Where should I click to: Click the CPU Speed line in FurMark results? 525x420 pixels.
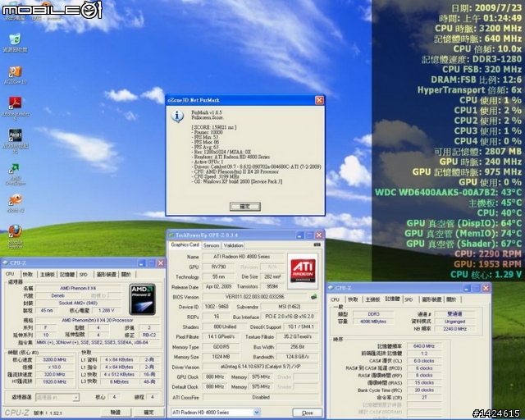click(x=217, y=176)
